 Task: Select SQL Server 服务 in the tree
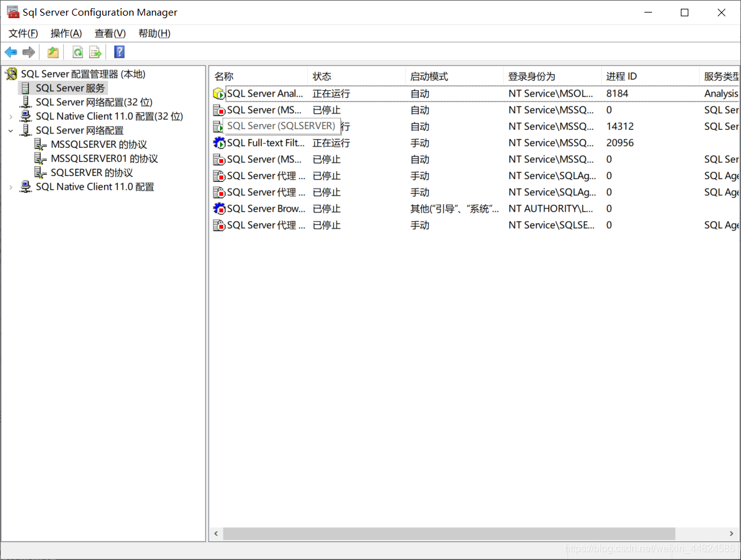click(70, 88)
